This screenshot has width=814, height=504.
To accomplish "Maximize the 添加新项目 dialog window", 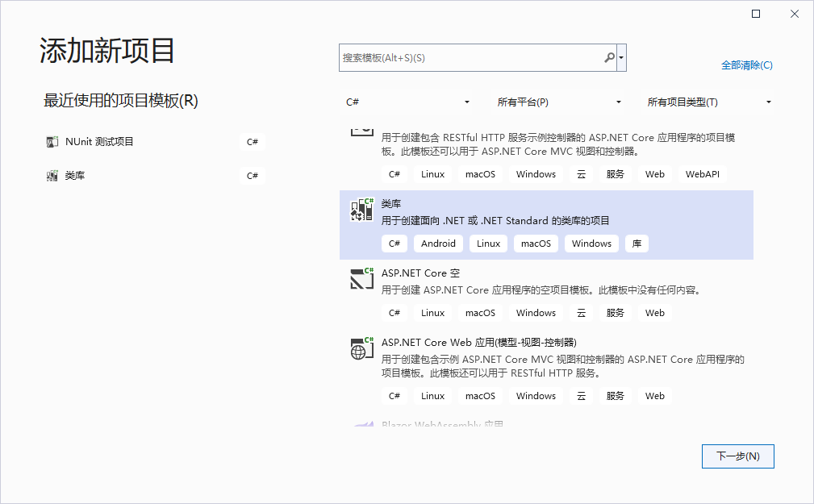I will (756, 14).
